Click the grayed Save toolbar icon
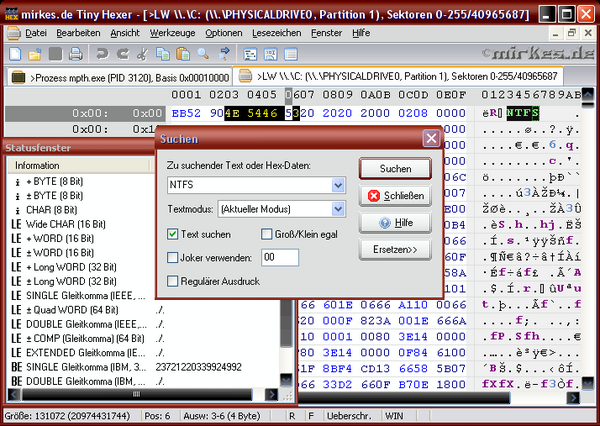Viewport: 600px width, 426px height. [x=55, y=54]
